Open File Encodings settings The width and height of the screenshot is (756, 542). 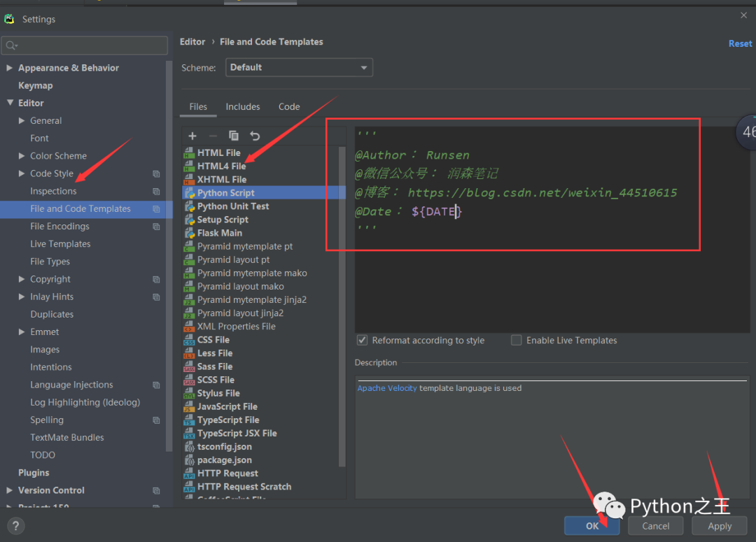[59, 227]
